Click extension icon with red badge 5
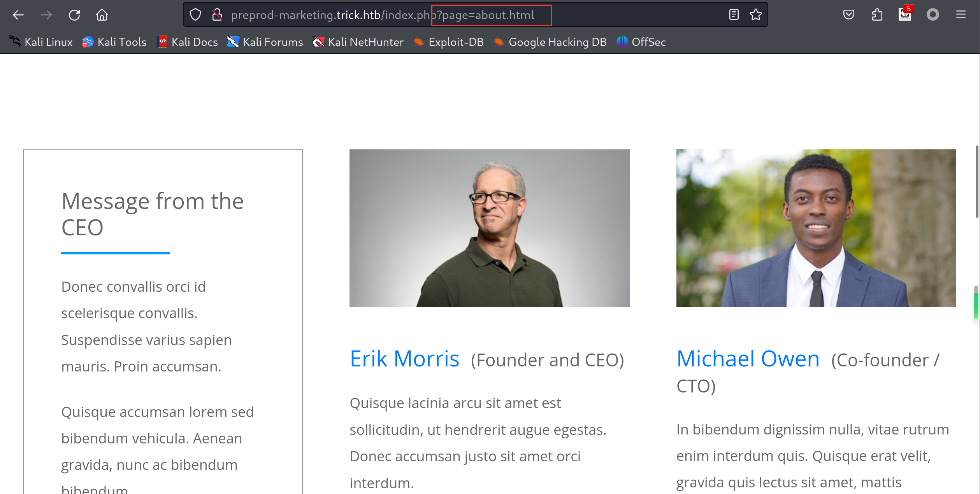Image resolution: width=980 pixels, height=494 pixels. click(905, 15)
